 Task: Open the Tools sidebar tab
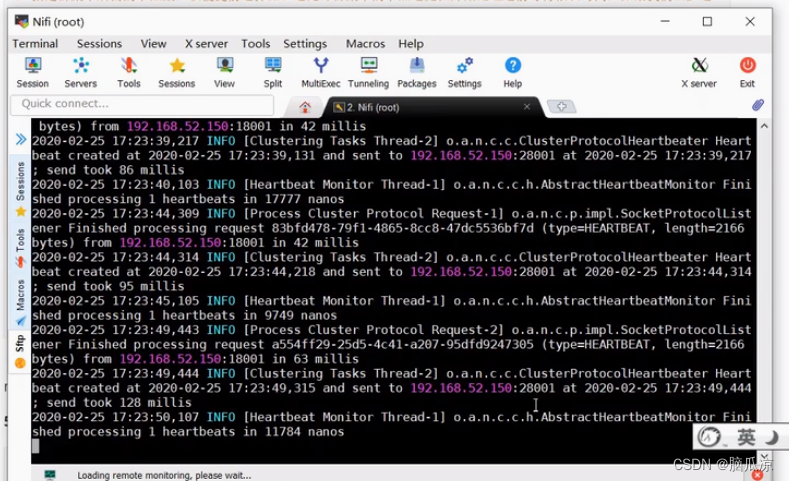(x=20, y=248)
